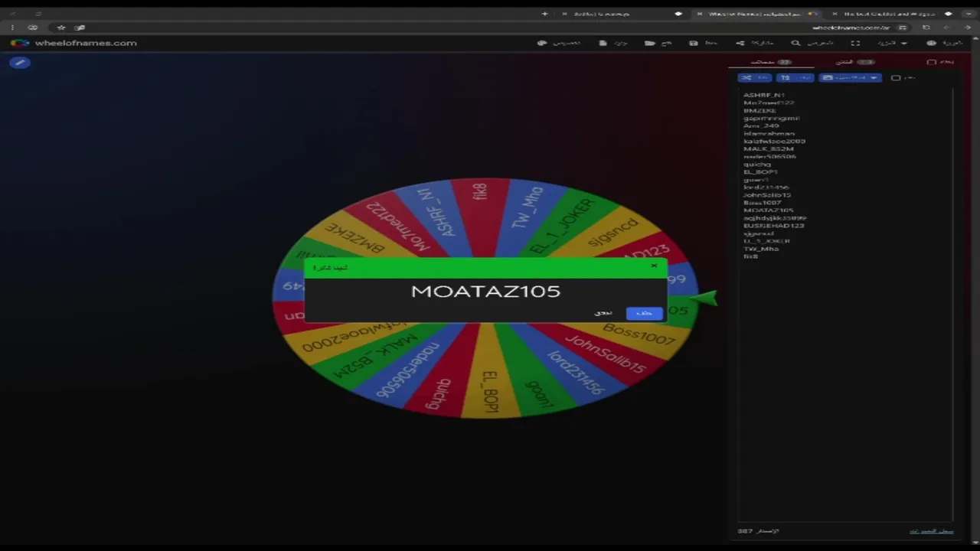Switch to the Entries tab
This screenshot has width=980, height=551.
770,62
